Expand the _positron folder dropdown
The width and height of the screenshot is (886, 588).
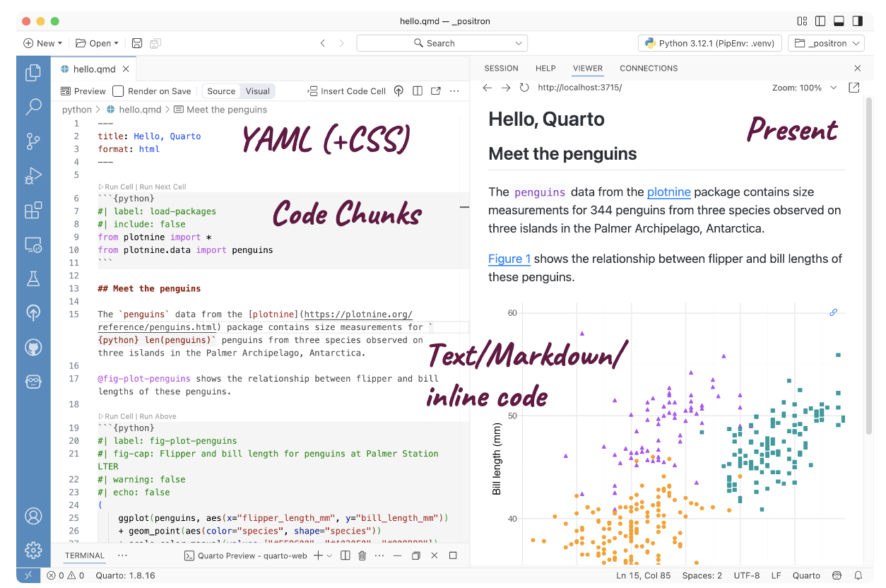point(826,43)
